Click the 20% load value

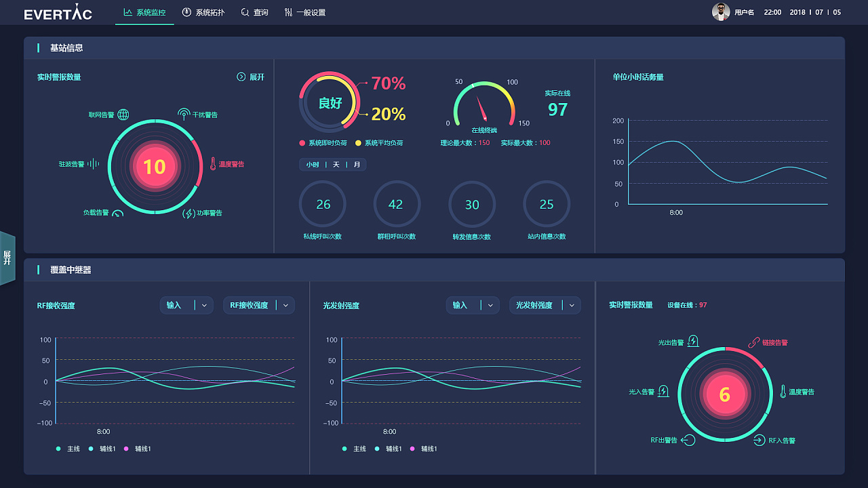click(x=389, y=114)
